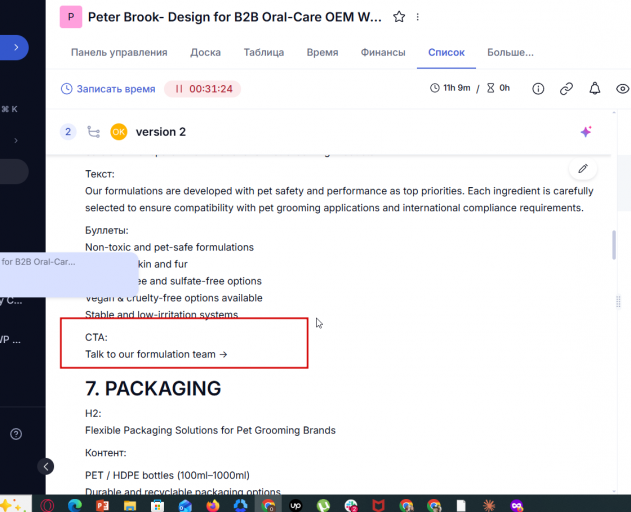Click the 'Контент:' label
This screenshot has height=512, width=631.
pos(105,453)
